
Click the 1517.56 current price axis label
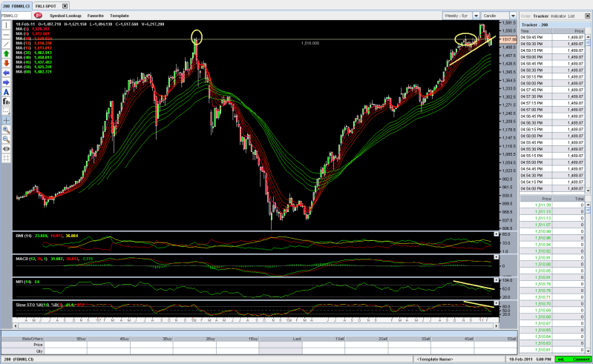(508, 39)
